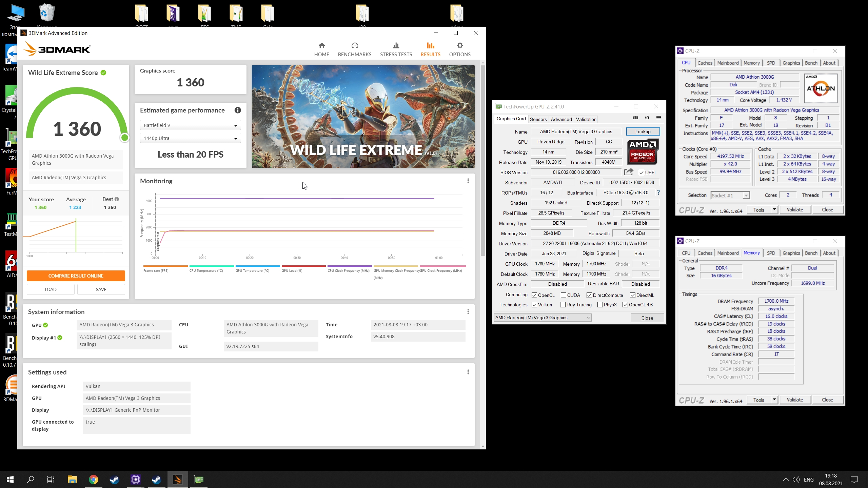This screenshot has width=868, height=488.
Task: Click the info icon next to Best score
Action: point(117,199)
